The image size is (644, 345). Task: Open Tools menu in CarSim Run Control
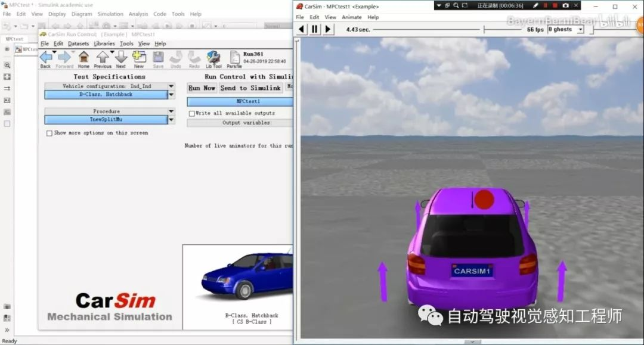tap(126, 43)
